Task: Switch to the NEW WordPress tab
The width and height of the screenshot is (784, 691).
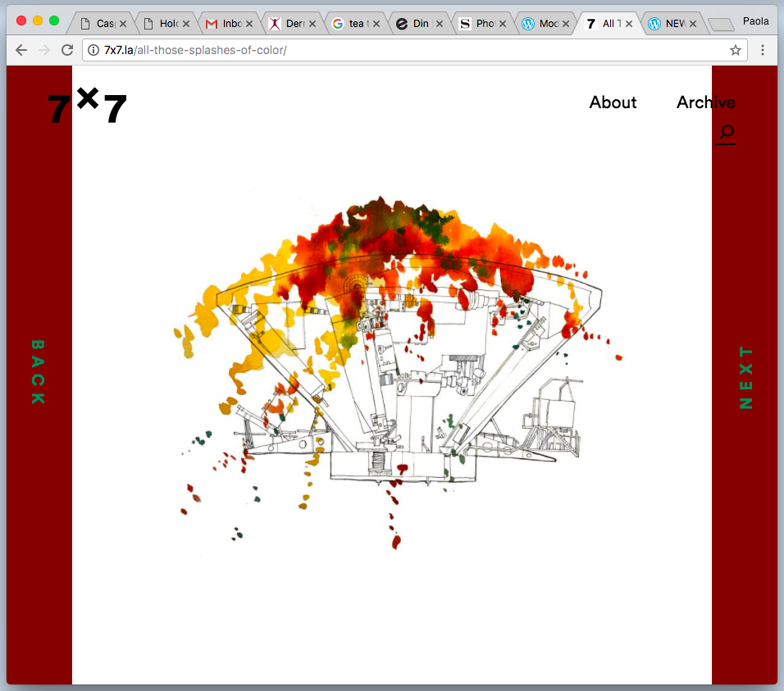Action: 668,24
